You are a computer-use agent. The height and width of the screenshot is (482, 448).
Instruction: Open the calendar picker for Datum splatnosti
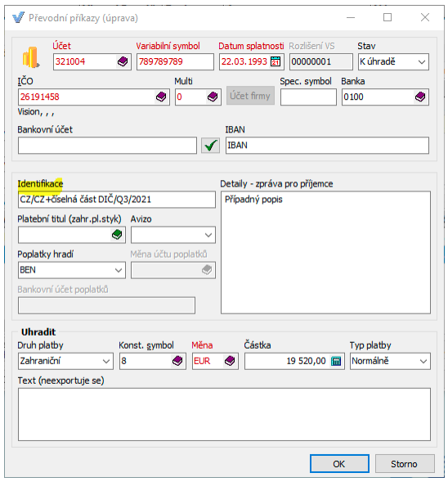pyautogui.click(x=276, y=61)
